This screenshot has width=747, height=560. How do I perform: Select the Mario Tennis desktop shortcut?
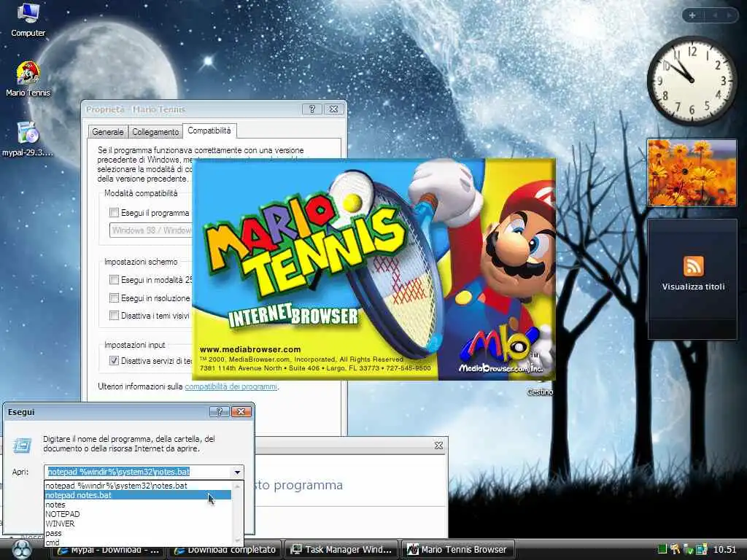click(28, 79)
